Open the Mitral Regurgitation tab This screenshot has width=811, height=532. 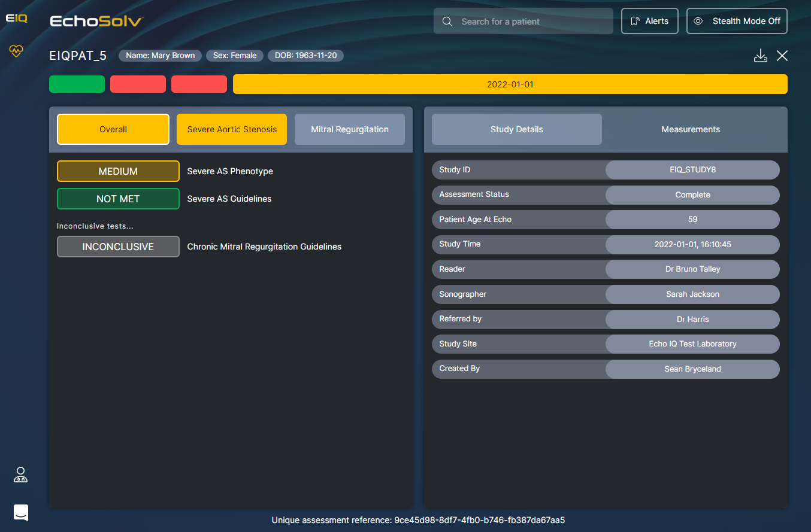tap(350, 129)
